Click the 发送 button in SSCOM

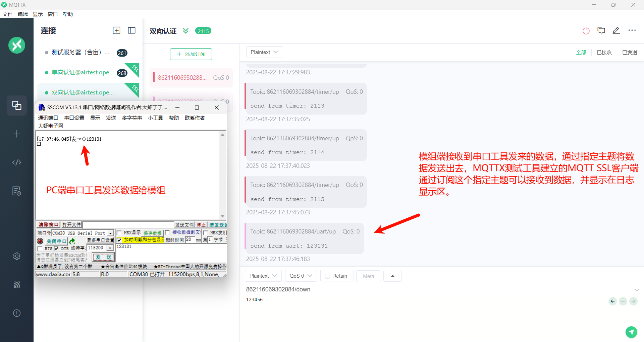[x=104, y=257]
